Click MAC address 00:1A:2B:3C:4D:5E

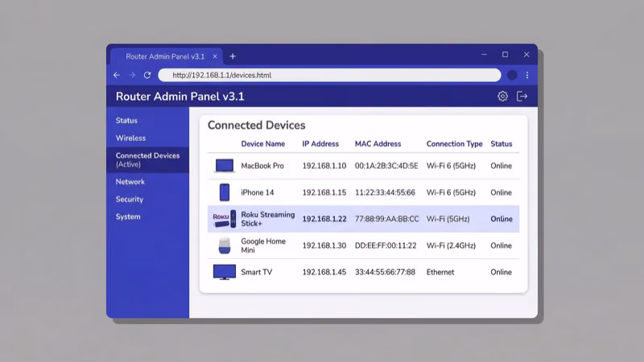[386, 166]
